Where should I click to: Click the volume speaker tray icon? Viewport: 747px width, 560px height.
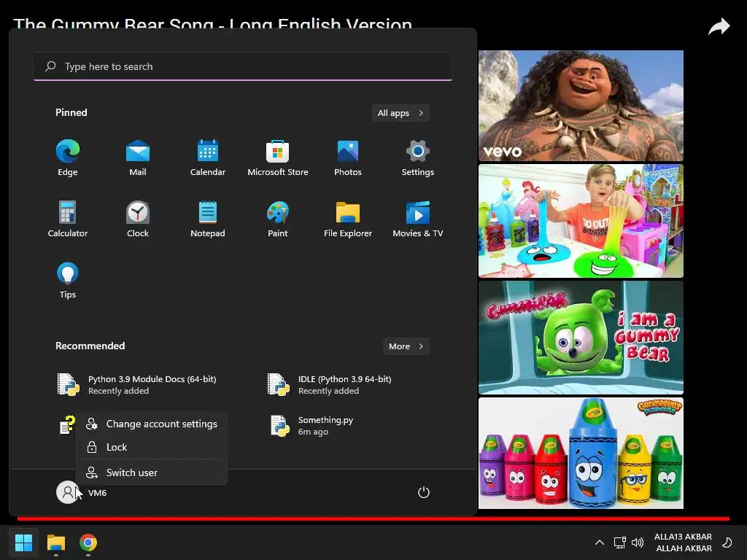click(638, 542)
